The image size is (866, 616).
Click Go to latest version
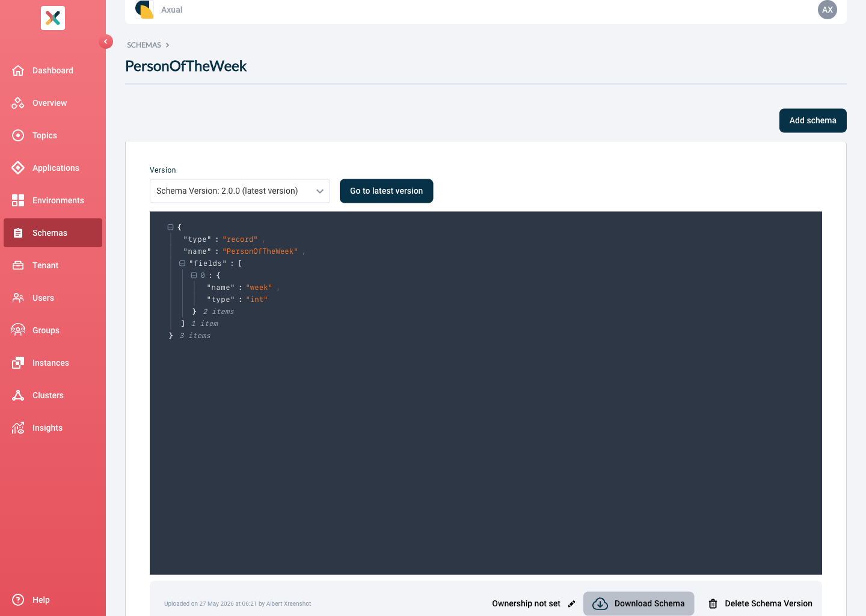[386, 191]
